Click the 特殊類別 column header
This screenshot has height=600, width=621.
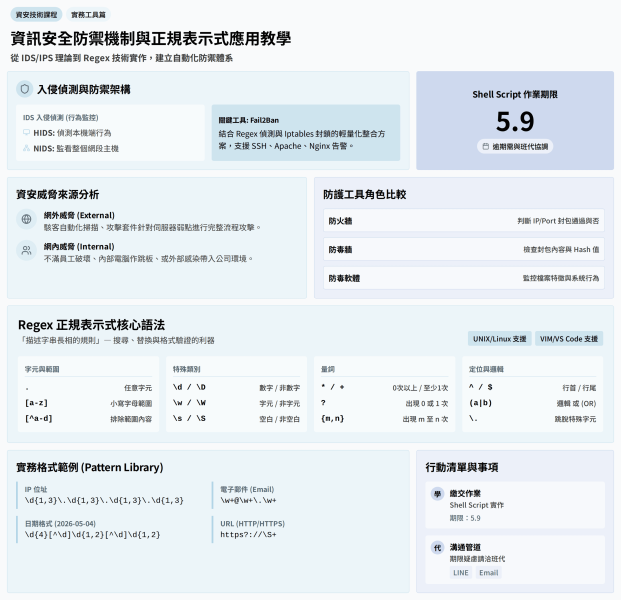pos(187,369)
